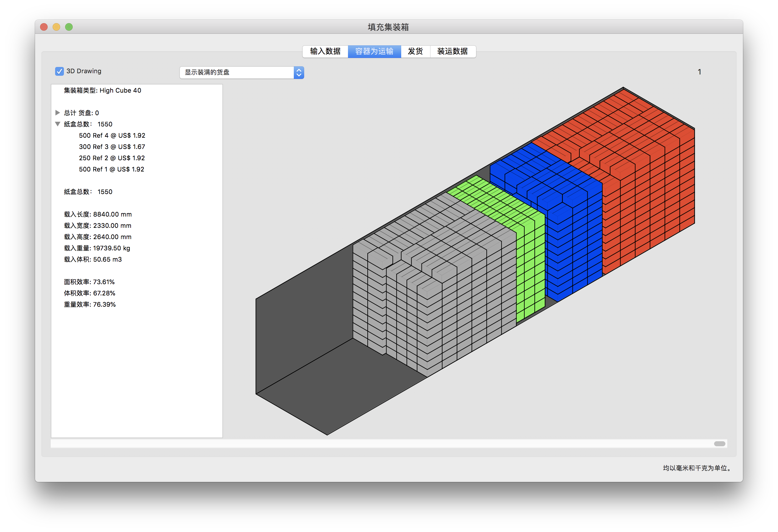
Task: Select the 容器为运输 tab
Action: click(374, 51)
